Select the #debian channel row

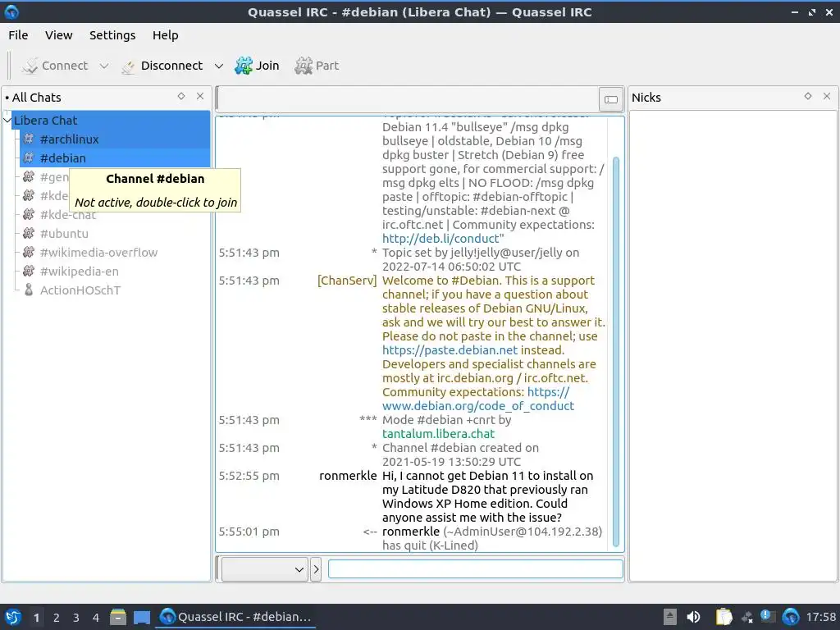pos(115,158)
